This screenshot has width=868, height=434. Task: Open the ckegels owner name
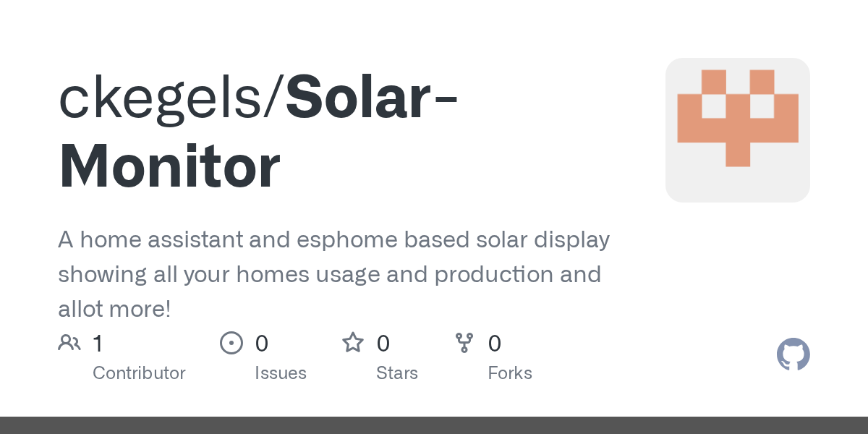166,99
